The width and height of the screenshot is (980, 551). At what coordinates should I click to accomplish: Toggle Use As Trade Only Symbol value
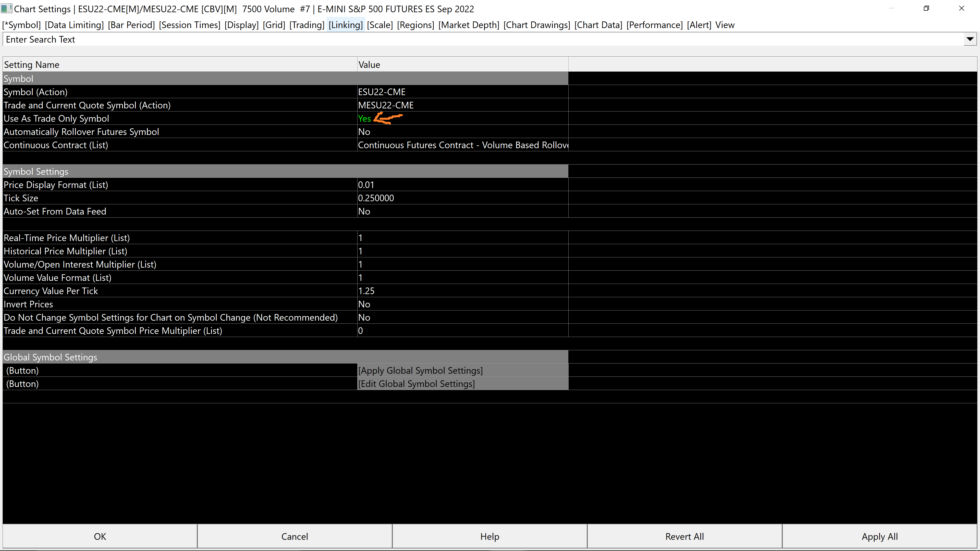tap(364, 119)
